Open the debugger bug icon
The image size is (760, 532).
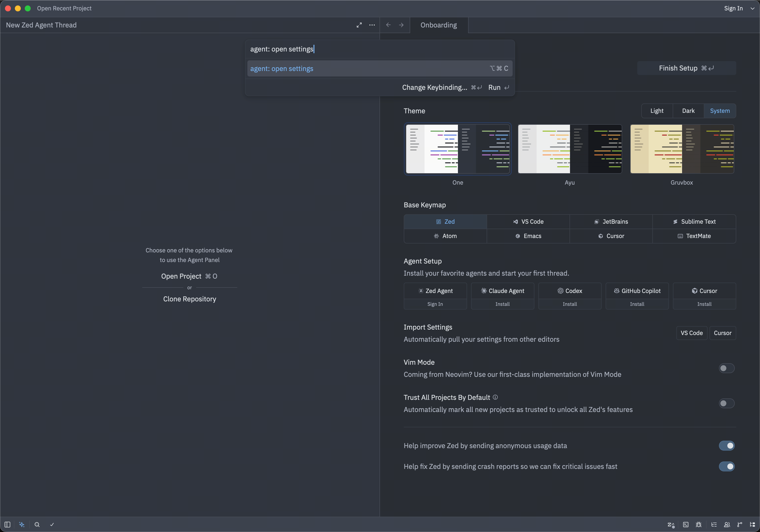pos(698,524)
